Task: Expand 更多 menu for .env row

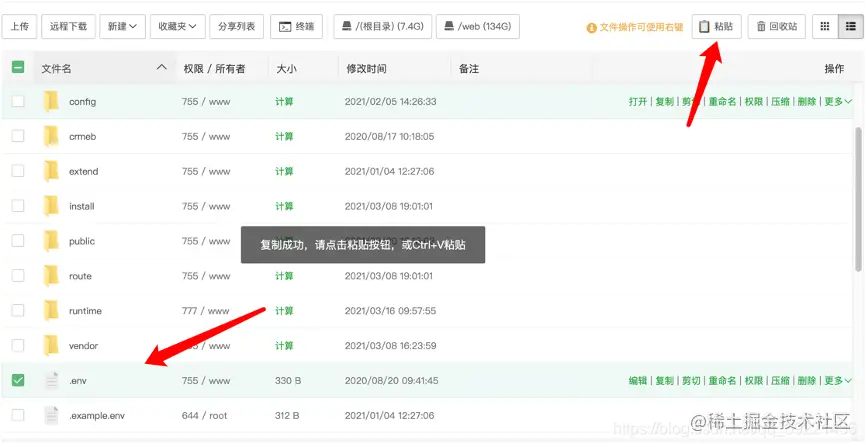Action: coord(838,381)
